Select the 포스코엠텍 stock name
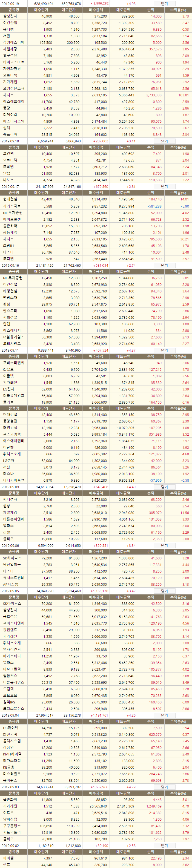 (x=12, y=434)
